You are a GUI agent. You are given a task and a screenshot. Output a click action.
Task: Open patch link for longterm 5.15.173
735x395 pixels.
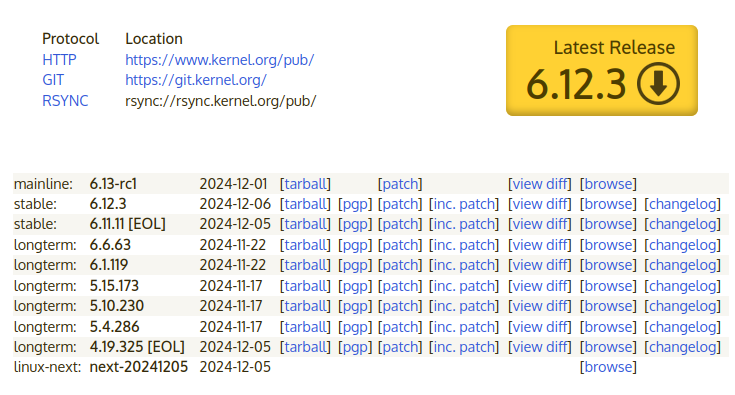pyautogui.click(x=400, y=286)
